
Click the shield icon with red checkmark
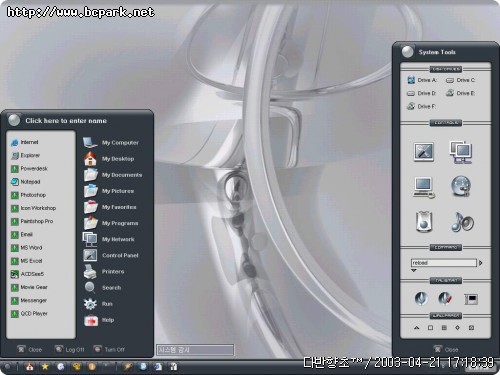point(445,298)
